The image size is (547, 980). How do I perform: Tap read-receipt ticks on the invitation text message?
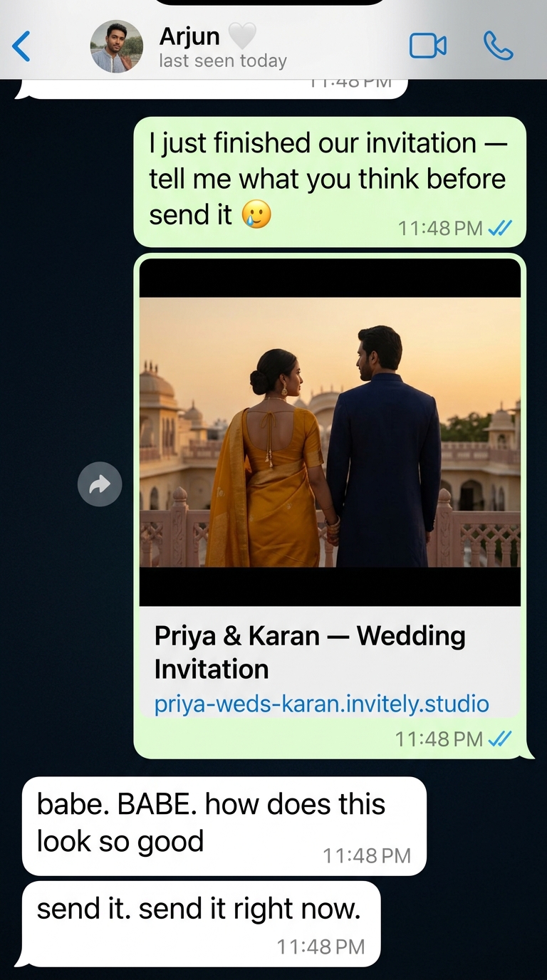coord(501,228)
